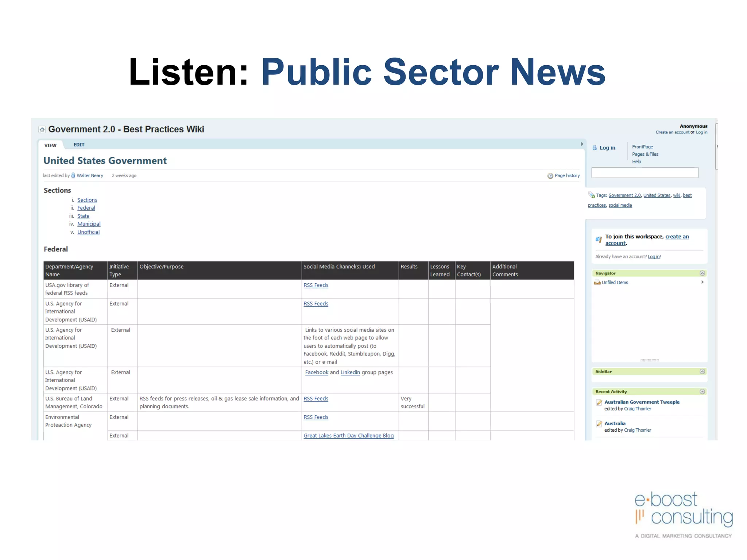Screen dimensions: 747x560
Task: Expand the Unfiled Items arrow
Action: point(702,282)
